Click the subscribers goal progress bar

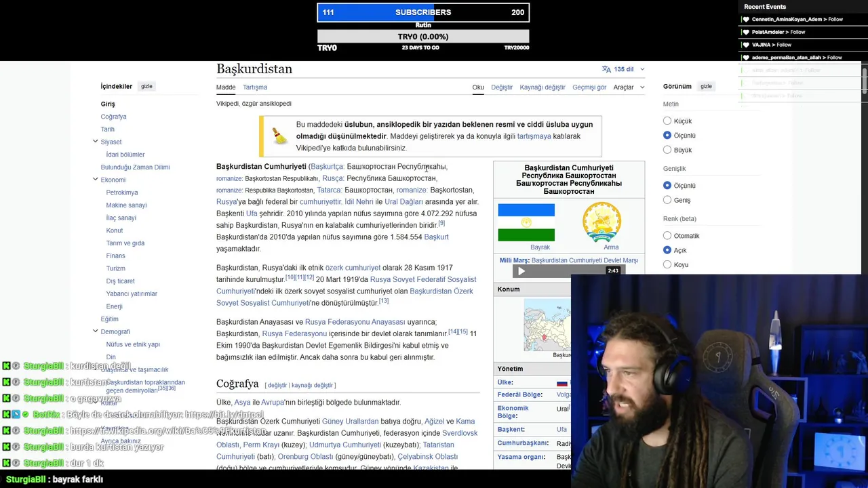(423, 12)
